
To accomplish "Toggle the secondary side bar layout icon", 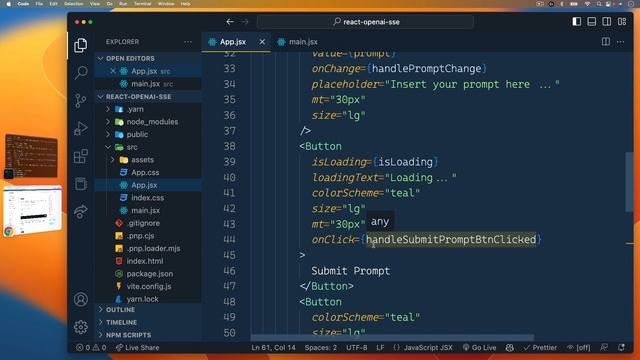I will (607, 22).
